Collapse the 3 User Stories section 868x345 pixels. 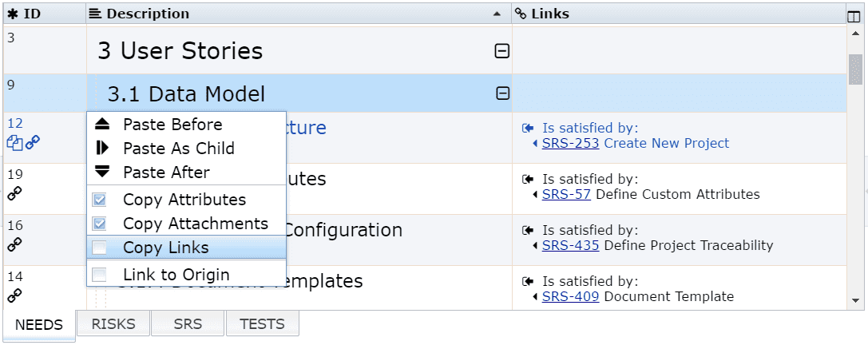(x=501, y=51)
